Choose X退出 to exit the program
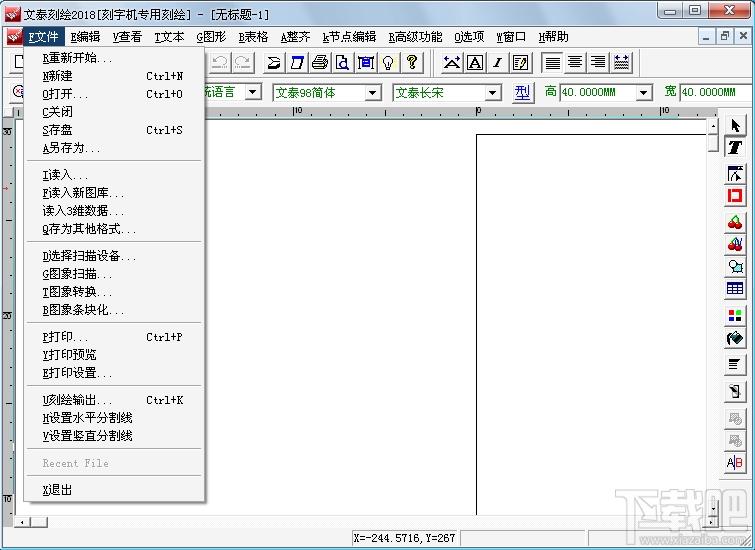 115,490
